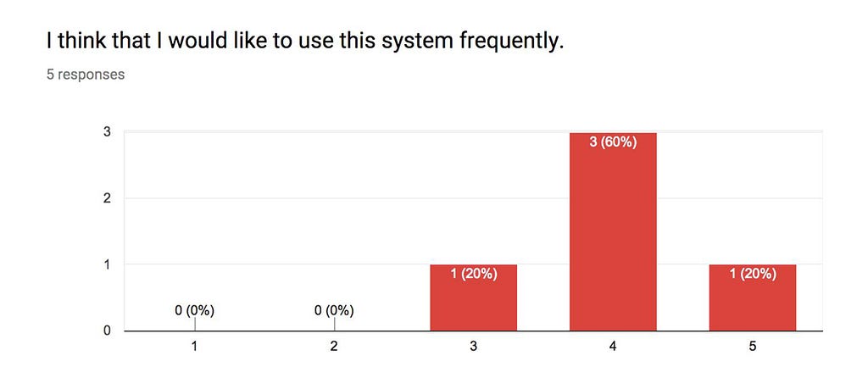Click y-axis value 3 at top
The height and width of the screenshot is (378, 868).
point(108,132)
